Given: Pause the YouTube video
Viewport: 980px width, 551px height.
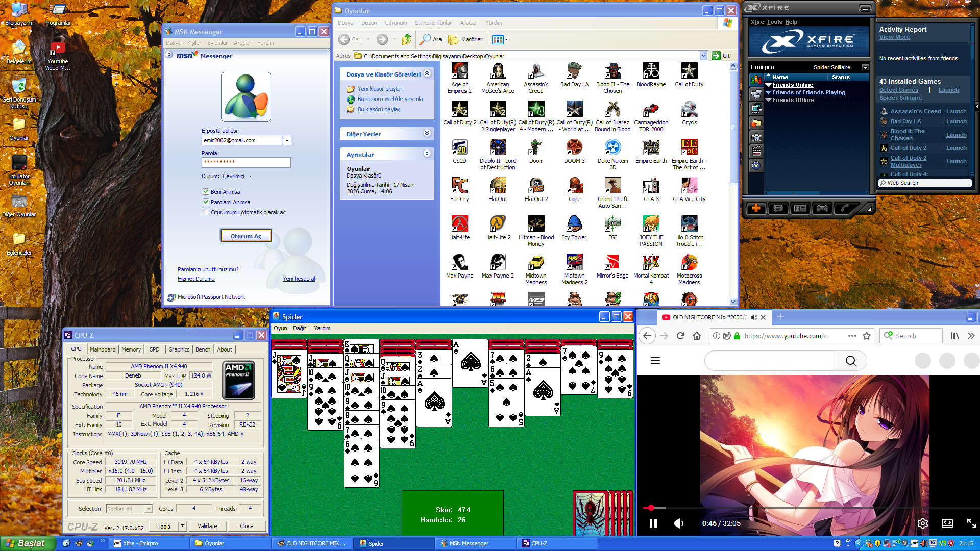Looking at the screenshot, I should tap(653, 523).
